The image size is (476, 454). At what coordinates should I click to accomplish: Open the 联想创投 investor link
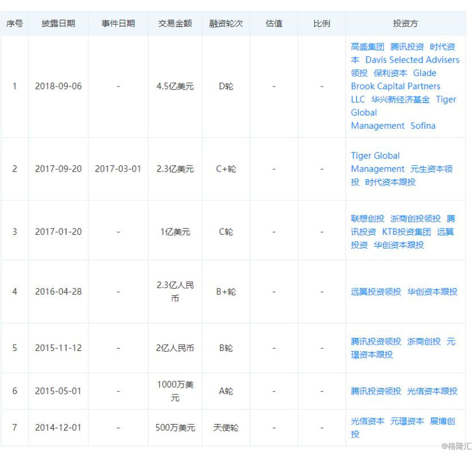[x=367, y=219]
